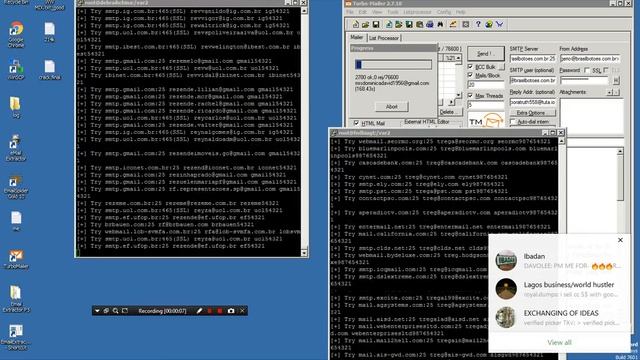Click scroll up arrow in right console window

tap(562, 141)
